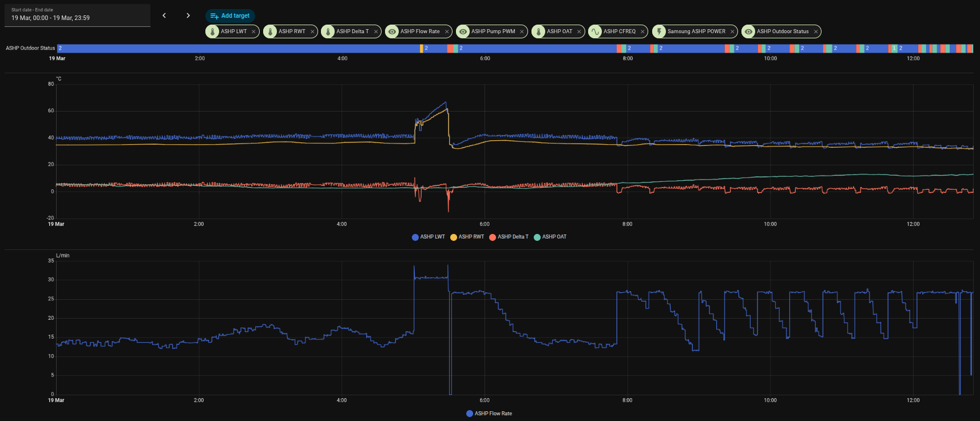
Task: Open the Start date - End date picker
Action: (77, 15)
